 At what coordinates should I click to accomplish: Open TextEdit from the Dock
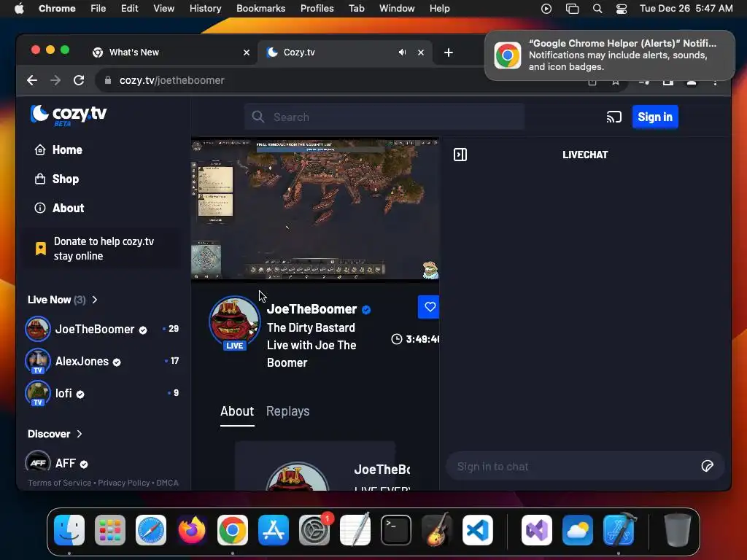click(x=355, y=530)
